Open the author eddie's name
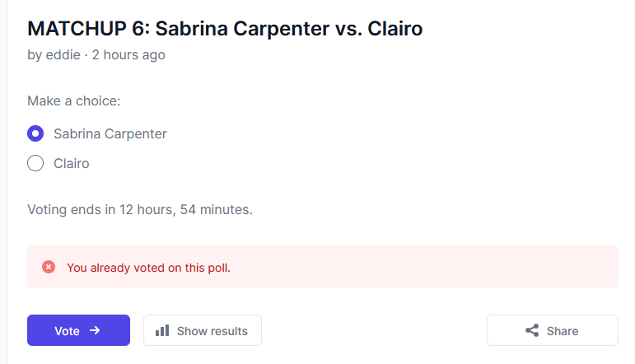 [63, 54]
